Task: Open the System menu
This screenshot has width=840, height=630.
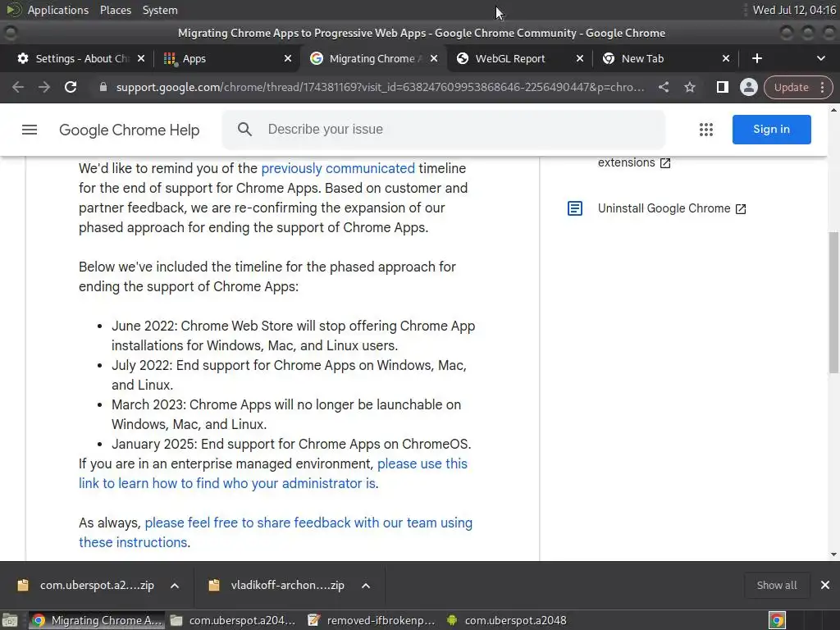Action: (160, 10)
